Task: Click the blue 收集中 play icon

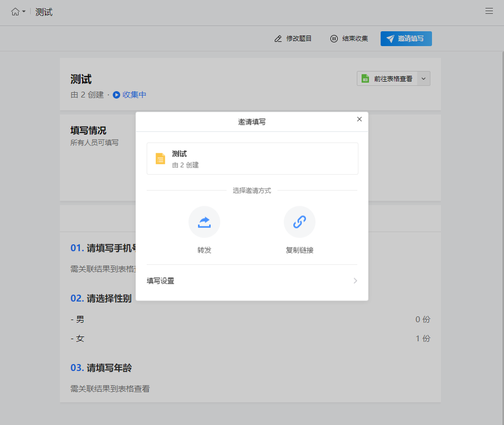Action: tap(116, 95)
